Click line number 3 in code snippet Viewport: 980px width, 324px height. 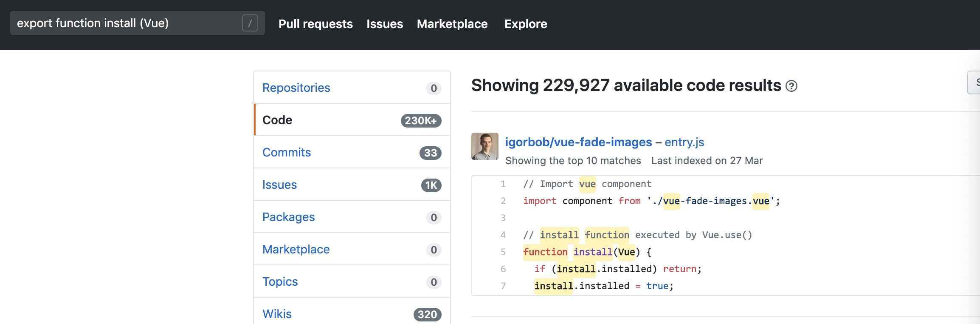pos(503,218)
